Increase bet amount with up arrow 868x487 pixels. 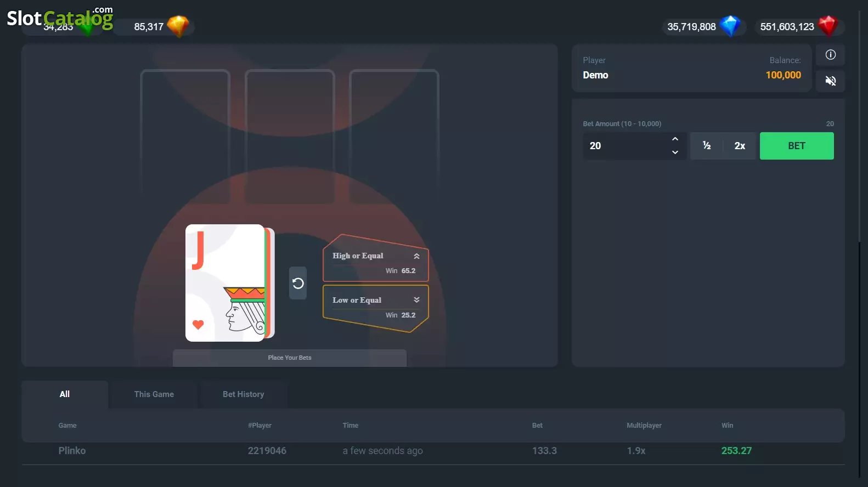(x=675, y=139)
